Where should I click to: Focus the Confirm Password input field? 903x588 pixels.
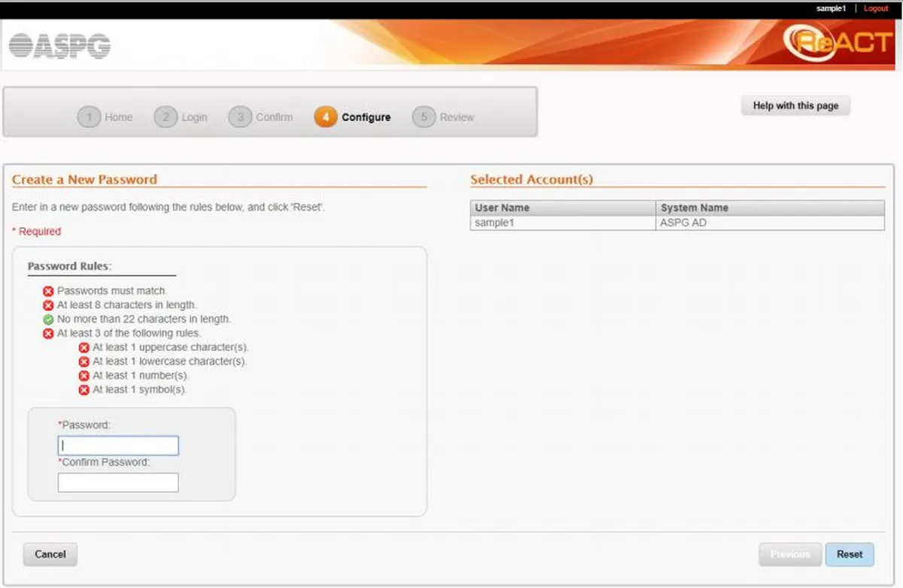pyautogui.click(x=118, y=483)
